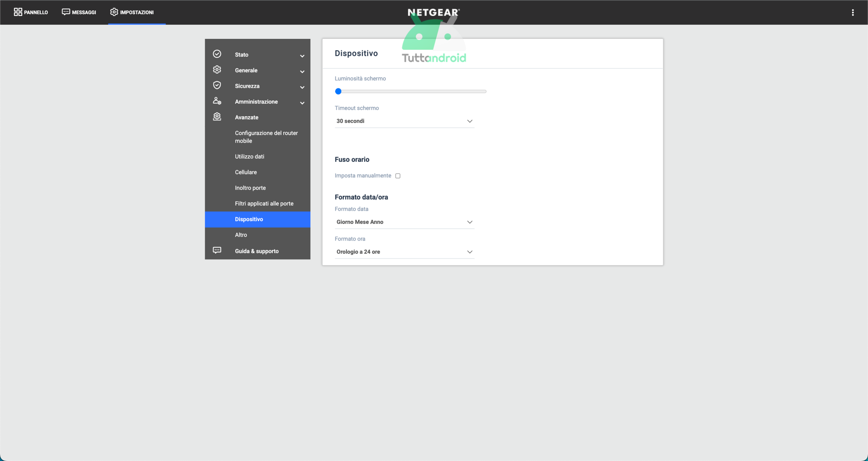Viewport: 868px width, 461px height.
Task: Click the Luminosità schermo label
Action: coord(360,78)
